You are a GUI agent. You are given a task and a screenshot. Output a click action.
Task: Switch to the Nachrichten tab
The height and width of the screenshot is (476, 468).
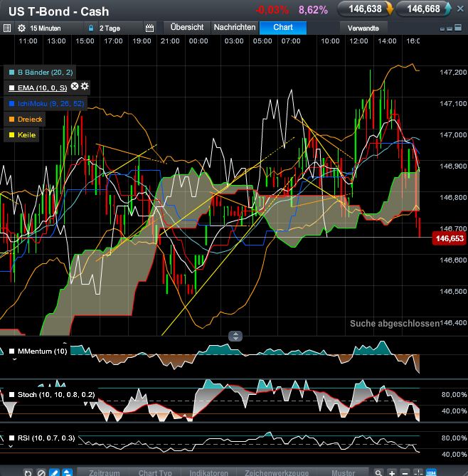235,27
